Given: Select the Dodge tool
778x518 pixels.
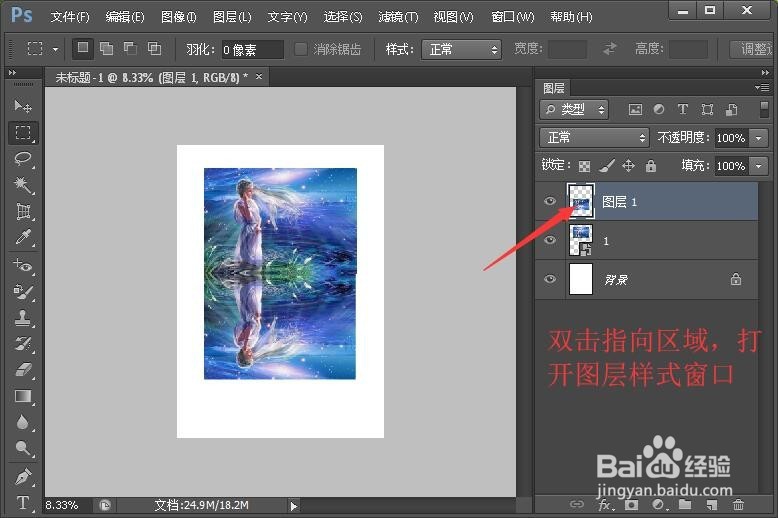Looking at the screenshot, I should pyautogui.click(x=23, y=449).
